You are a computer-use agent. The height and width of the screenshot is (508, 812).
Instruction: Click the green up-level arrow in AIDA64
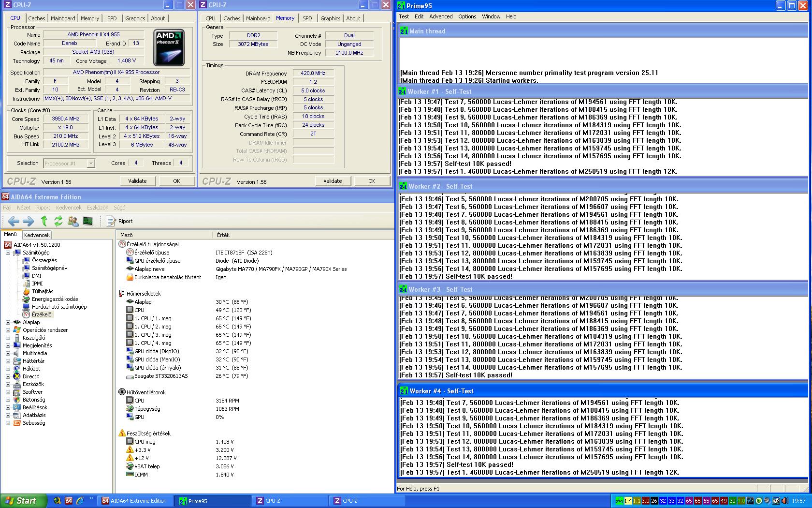click(x=44, y=221)
